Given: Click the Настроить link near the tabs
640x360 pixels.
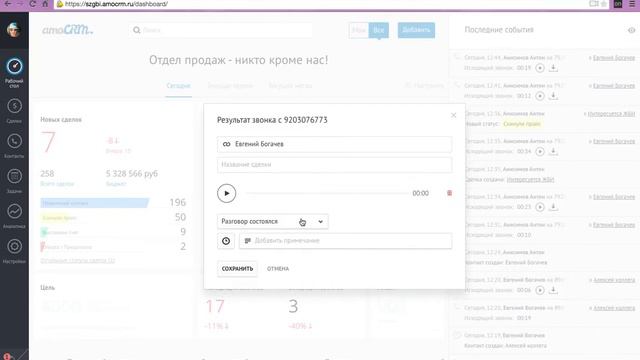Looking at the screenshot, I should click(424, 86).
